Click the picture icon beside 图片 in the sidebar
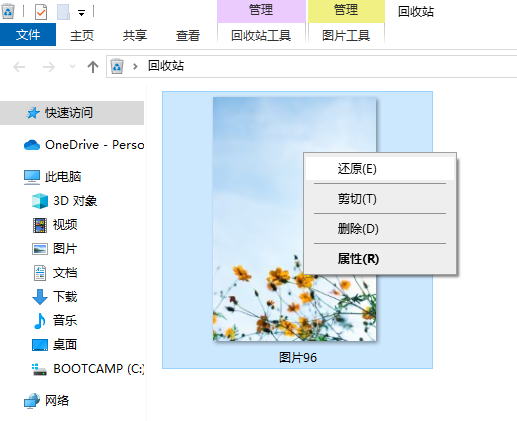 40,249
